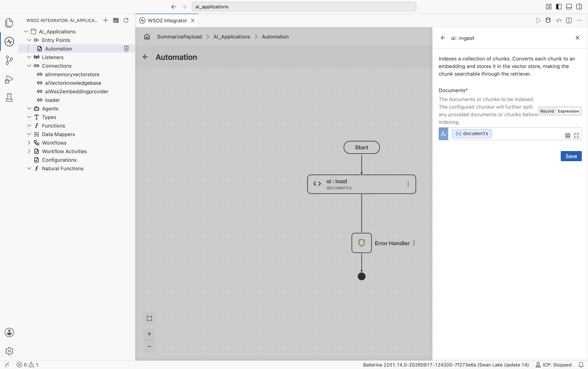Go back from the ai : ingest panel
Viewport: 588px width, 369px height.
point(443,38)
